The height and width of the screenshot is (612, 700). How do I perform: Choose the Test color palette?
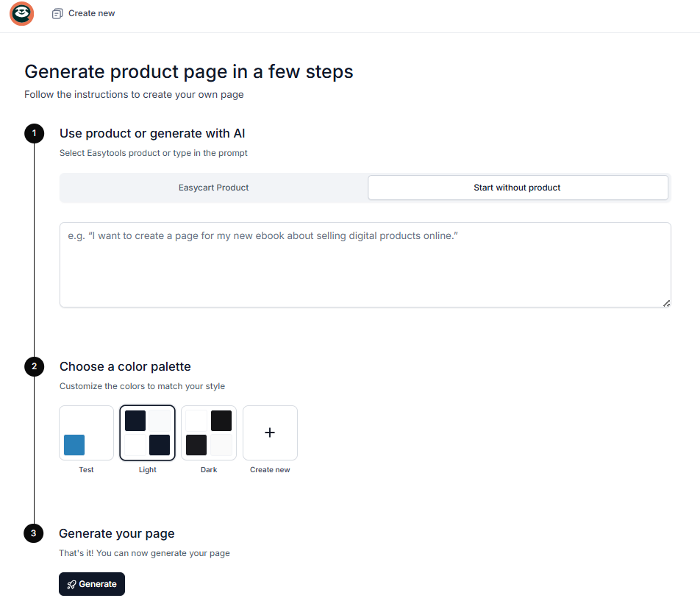click(x=86, y=433)
